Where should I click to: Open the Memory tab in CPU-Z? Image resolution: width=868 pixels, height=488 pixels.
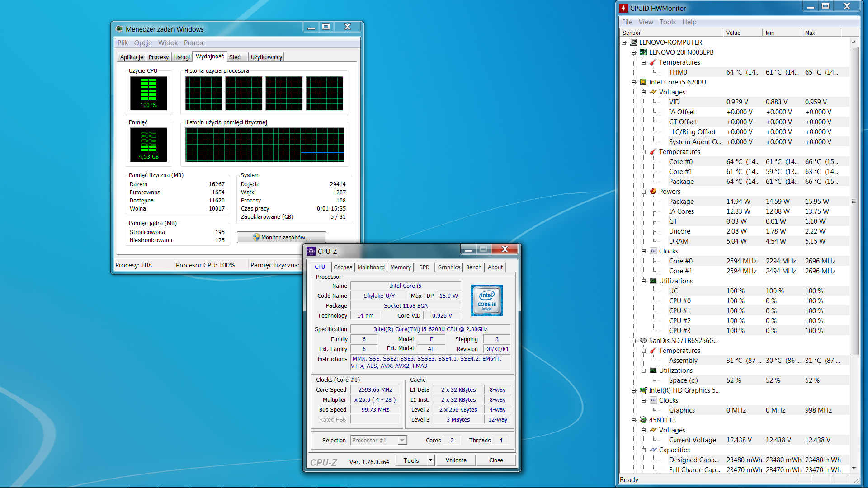coord(401,267)
